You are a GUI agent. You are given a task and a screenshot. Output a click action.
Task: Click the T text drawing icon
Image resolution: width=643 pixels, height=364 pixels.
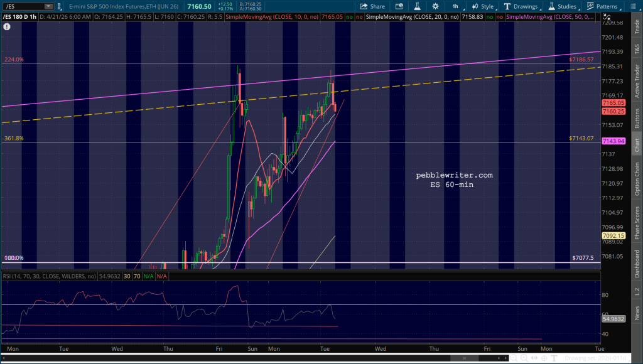pyautogui.click(x=554, y=358)
